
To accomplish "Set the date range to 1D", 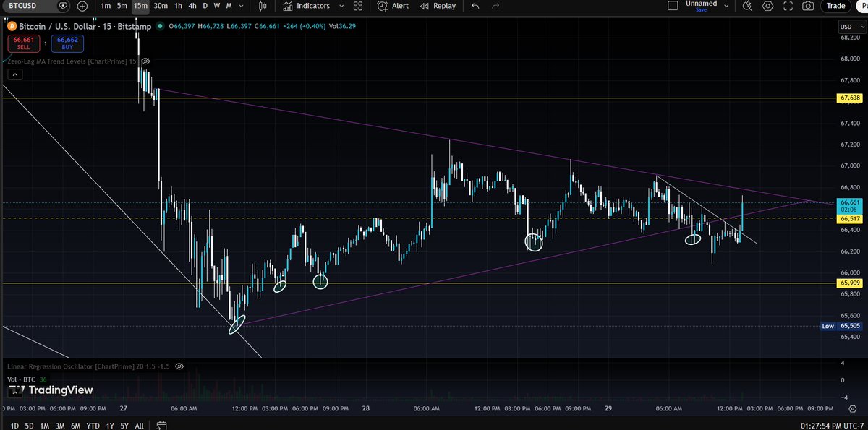I will click(x=14, y=426).
